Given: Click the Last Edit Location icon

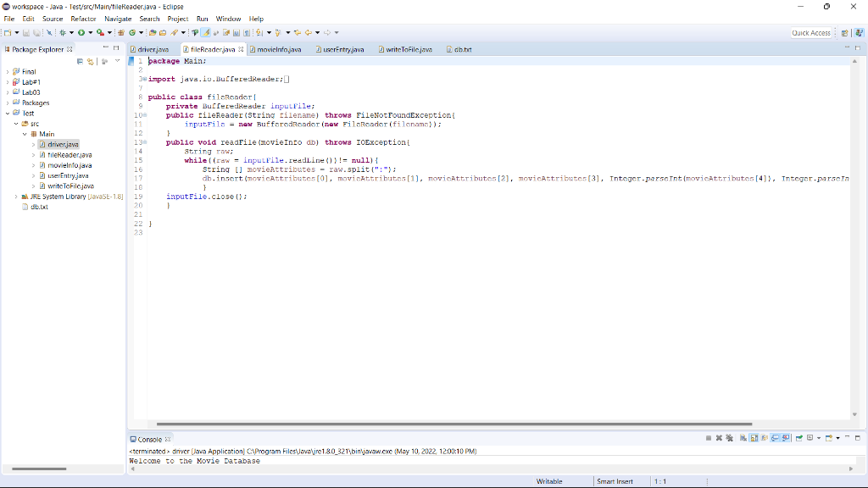Looking at the screenshot, I should coord(298,33).
